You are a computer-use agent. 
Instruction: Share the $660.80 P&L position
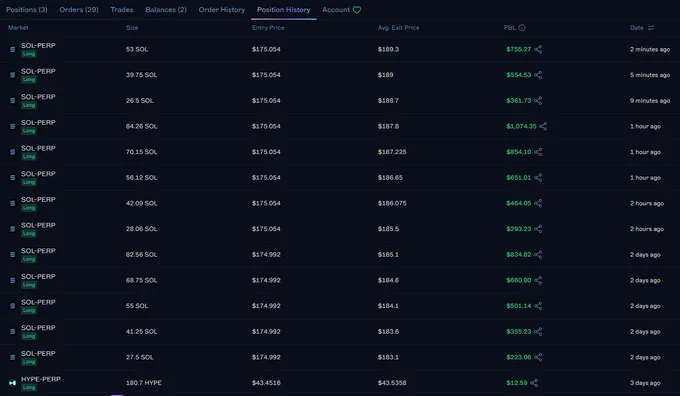click(538, 280)
